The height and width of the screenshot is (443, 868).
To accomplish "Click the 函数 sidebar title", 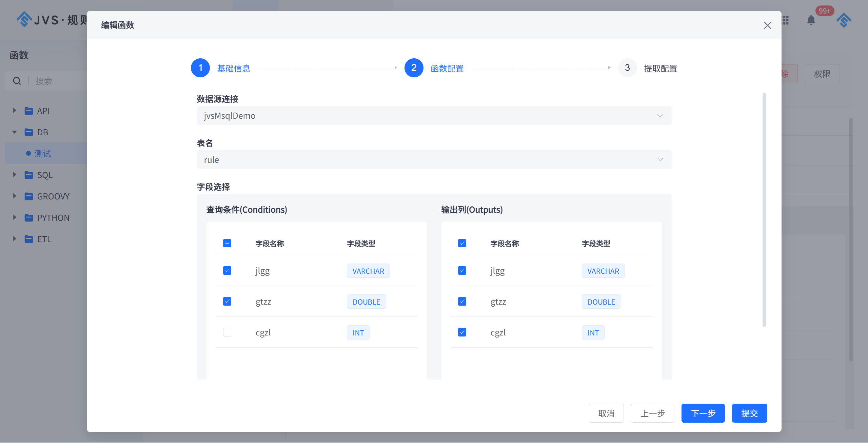I will click(x=19, y=55).
